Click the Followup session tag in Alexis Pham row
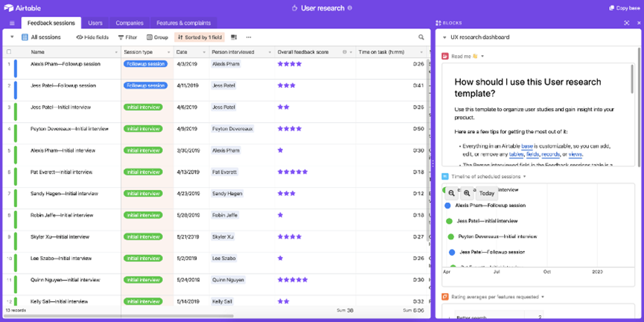The image size is (644, 322). 145,64
